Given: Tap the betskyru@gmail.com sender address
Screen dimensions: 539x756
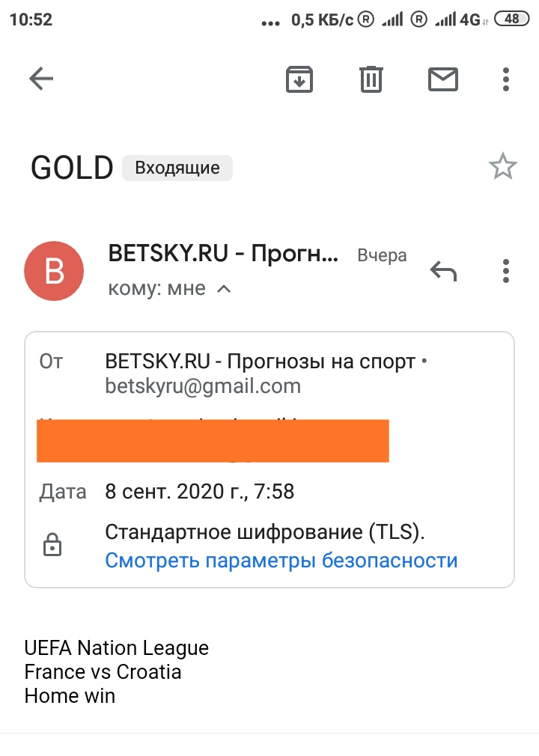Looking at the screenshot, I should point(203,386).
